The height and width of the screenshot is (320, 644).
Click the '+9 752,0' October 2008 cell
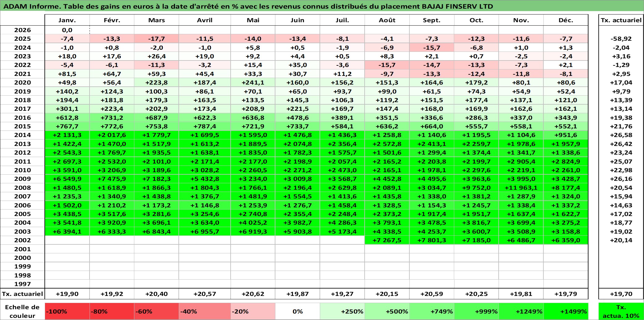pos(476,188)
